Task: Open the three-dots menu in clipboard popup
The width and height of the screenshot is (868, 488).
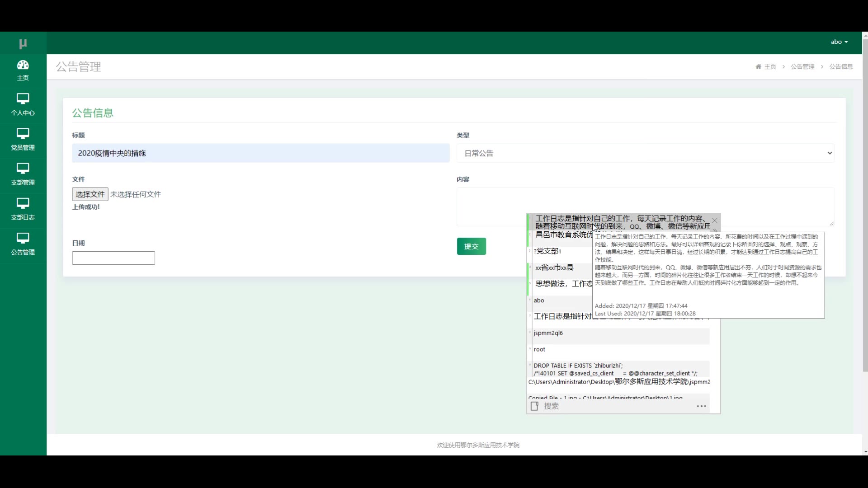Action: [x=701, y=406]
